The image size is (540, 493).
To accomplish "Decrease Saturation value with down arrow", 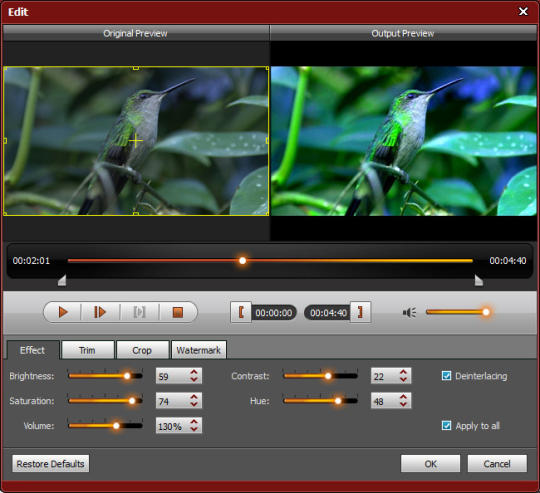I will [194, 405].
